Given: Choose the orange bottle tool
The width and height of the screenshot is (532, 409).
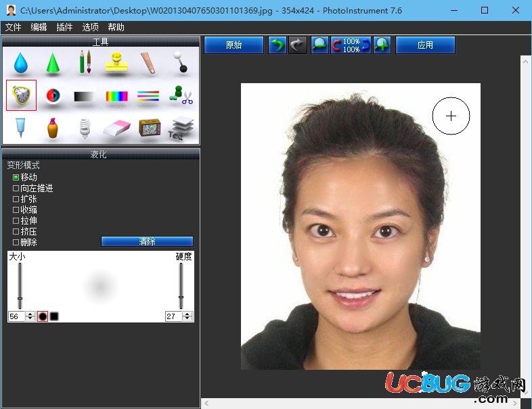Looking at the screenshot, I should coord(53,128).
